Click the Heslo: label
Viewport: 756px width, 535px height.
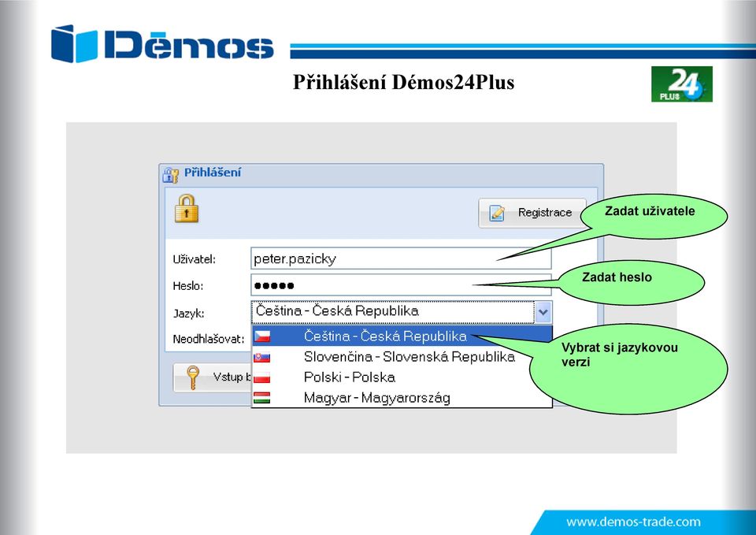[x=188, y=286]
